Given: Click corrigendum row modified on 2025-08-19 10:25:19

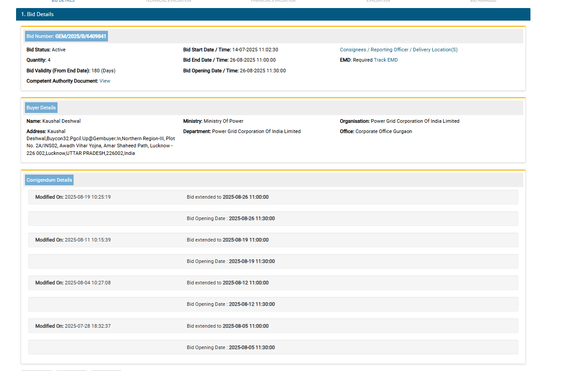Looking at the screenshot, I should (273, 197).
